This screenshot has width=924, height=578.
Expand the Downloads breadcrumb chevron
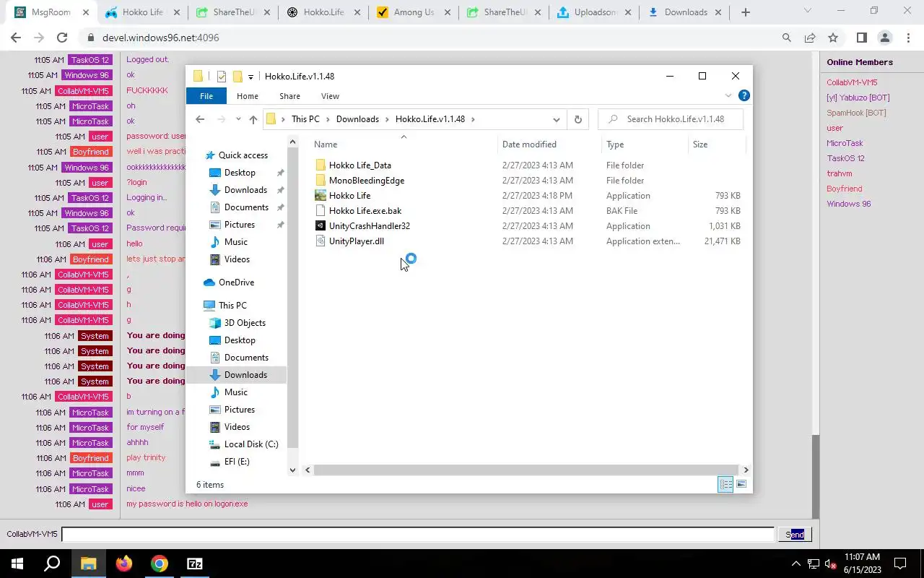pyautogui.click(x=387, y=119)
